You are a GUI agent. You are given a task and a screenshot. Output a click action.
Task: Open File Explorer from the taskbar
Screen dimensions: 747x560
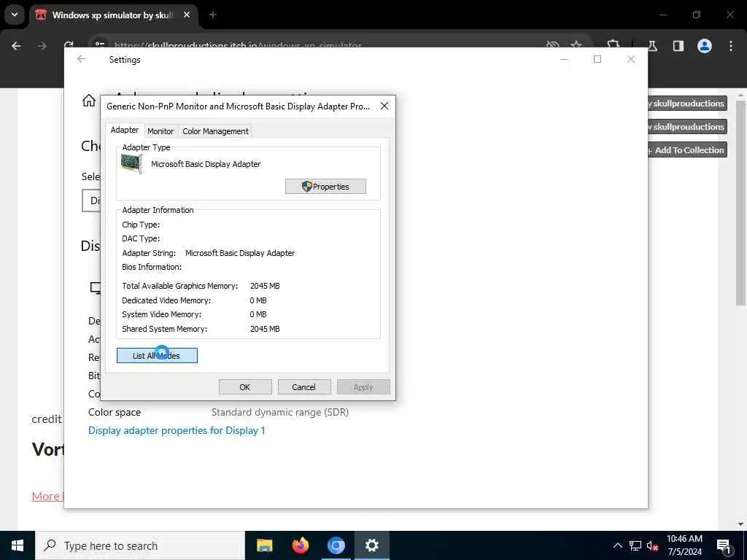[264, 545]
